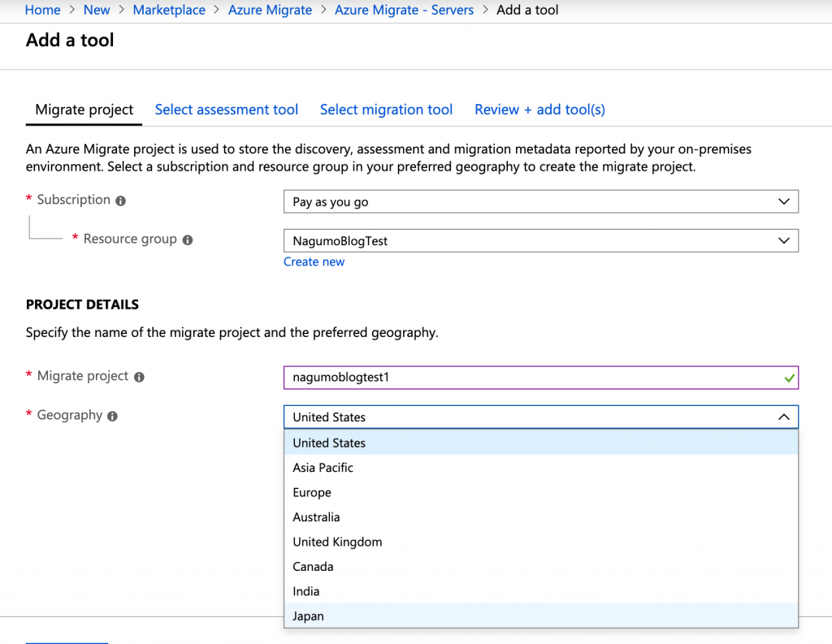The width and height of the screenshot is (832, 644).
Task: Navigate to New breadcrumb
Action: point(97,10)
